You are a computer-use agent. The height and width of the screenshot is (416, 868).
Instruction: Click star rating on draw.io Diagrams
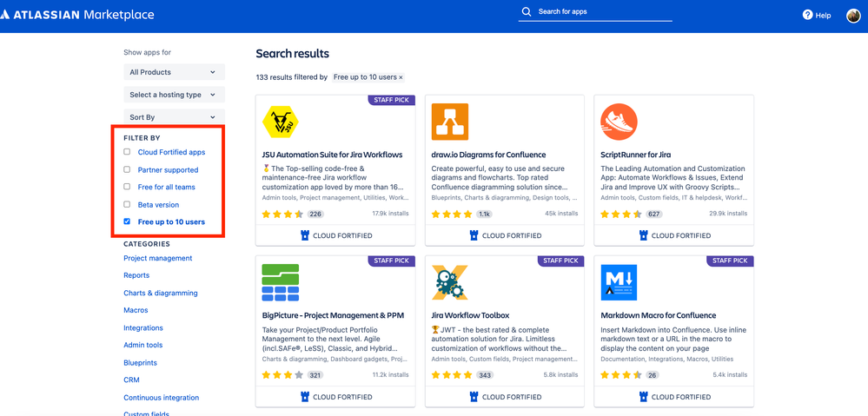452,215
